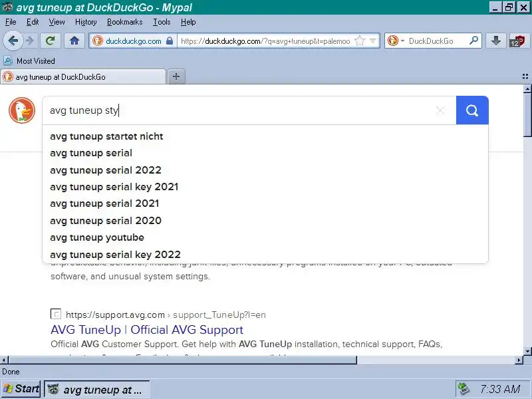This screenshot has width=532, height=399.
Task: Click the vertical scrollbar down arrow
Action: click(527, 351)
